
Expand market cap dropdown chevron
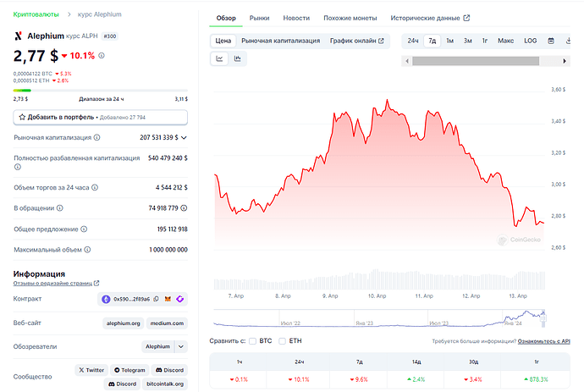point(184,137)
